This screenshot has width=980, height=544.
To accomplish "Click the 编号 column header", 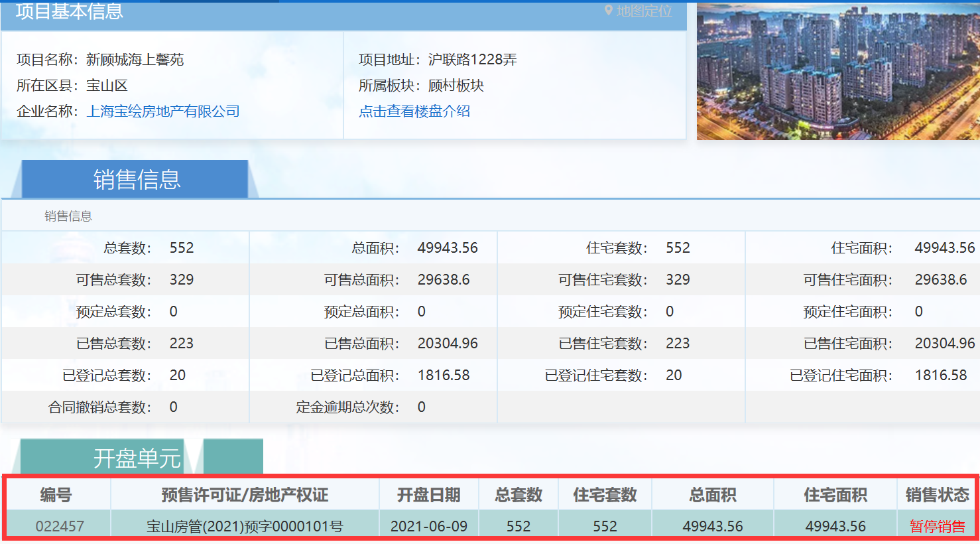I will point(56,495).
